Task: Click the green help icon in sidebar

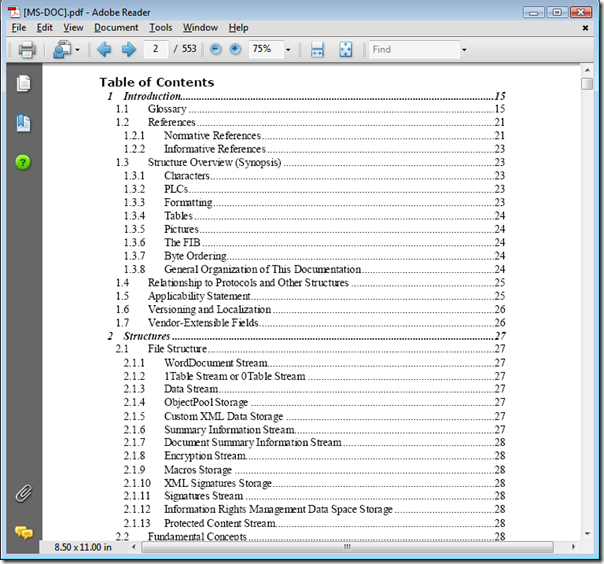Action: click(x=23, y=162)
